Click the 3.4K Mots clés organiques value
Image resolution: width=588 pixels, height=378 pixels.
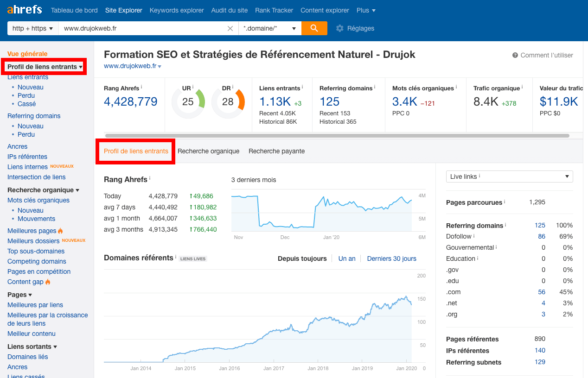(405, 101)
